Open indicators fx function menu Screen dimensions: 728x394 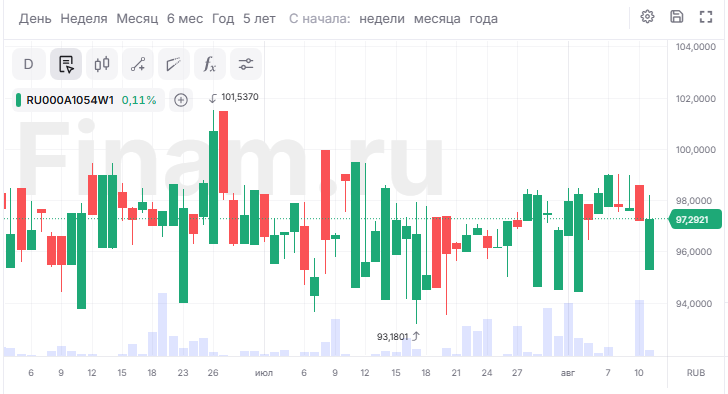210,64
